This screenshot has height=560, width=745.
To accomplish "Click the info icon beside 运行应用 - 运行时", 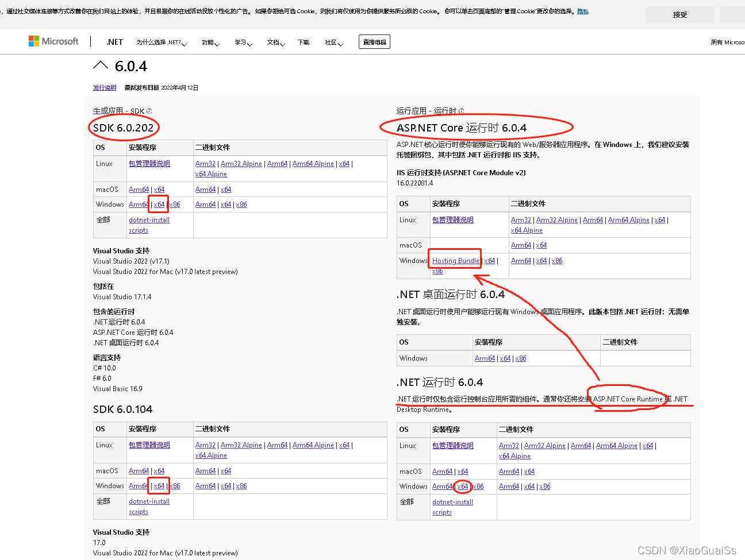I will [x=461, y=111].
